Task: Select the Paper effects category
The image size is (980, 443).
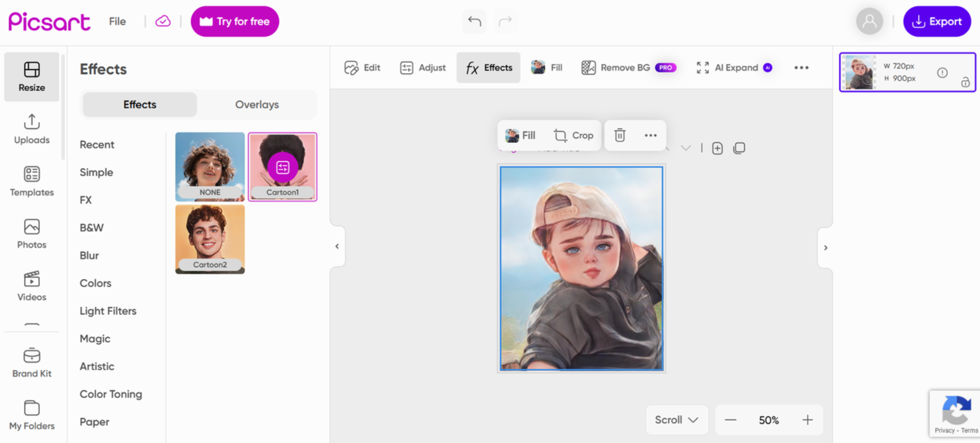Action: pyautogui.click(x=94, y=422)
